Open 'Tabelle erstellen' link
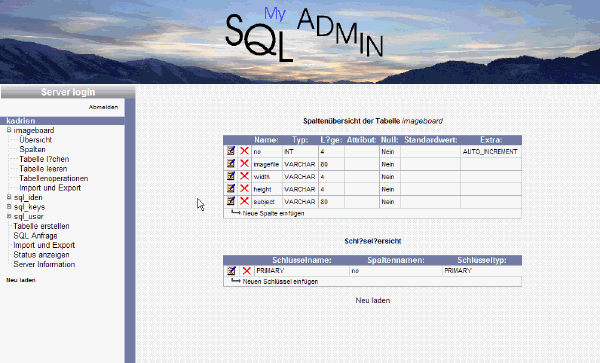 (41, 226)
